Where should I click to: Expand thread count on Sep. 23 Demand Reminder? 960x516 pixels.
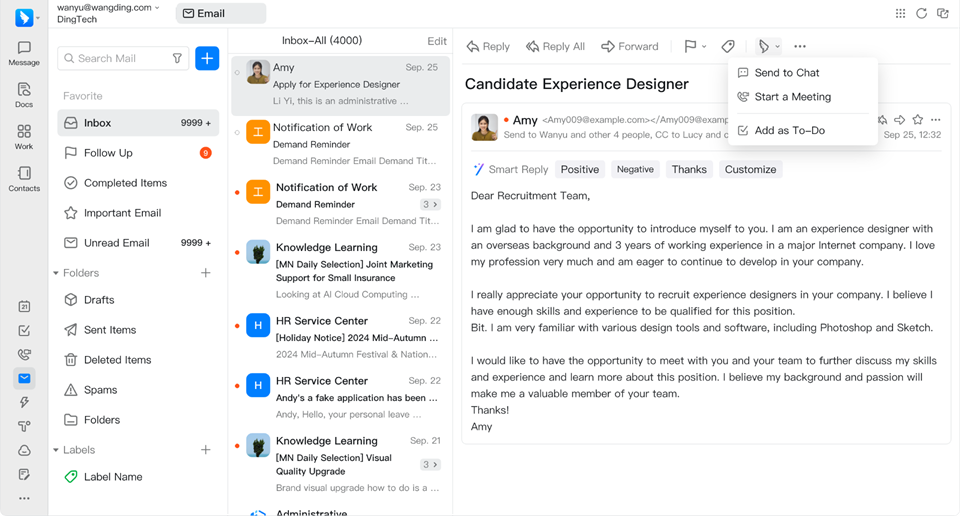(430, 204)
